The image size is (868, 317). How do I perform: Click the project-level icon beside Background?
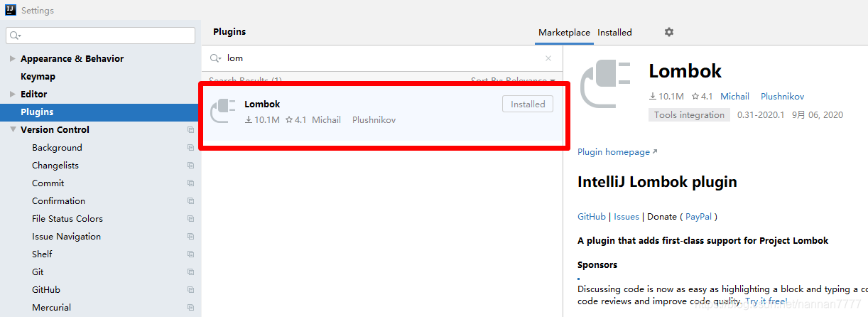[x=190, y=148]
